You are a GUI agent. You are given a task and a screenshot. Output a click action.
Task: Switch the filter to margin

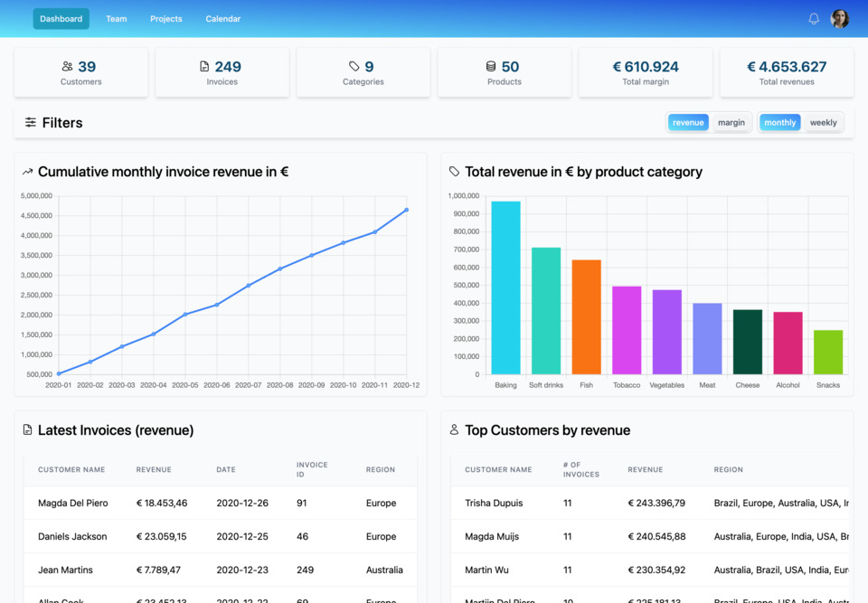[731, 121]
